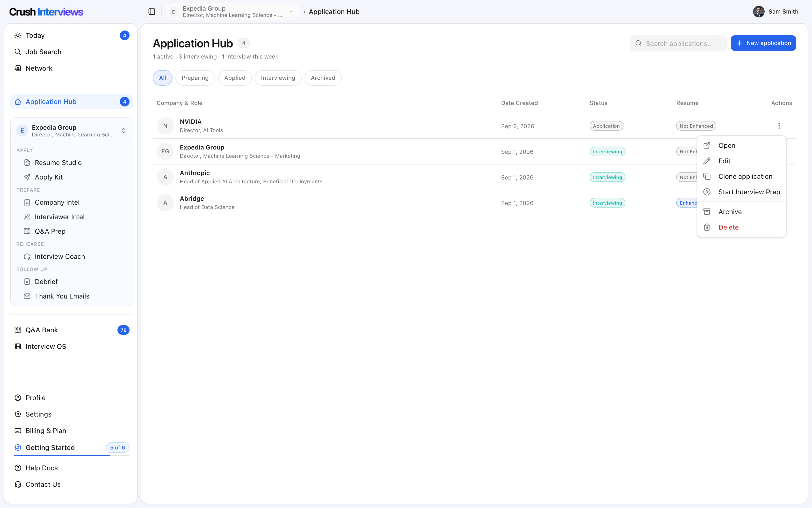Image resolution: width=812 pixels, height=508 pixels.
Task: Select Clone application in the menu
Action: (741, 176)
